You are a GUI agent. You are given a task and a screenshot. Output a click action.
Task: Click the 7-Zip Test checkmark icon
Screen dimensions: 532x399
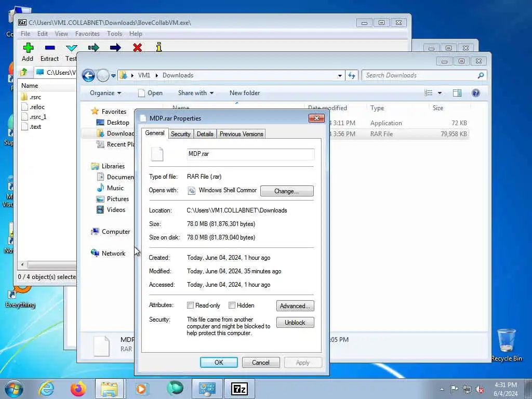(72, 48)
